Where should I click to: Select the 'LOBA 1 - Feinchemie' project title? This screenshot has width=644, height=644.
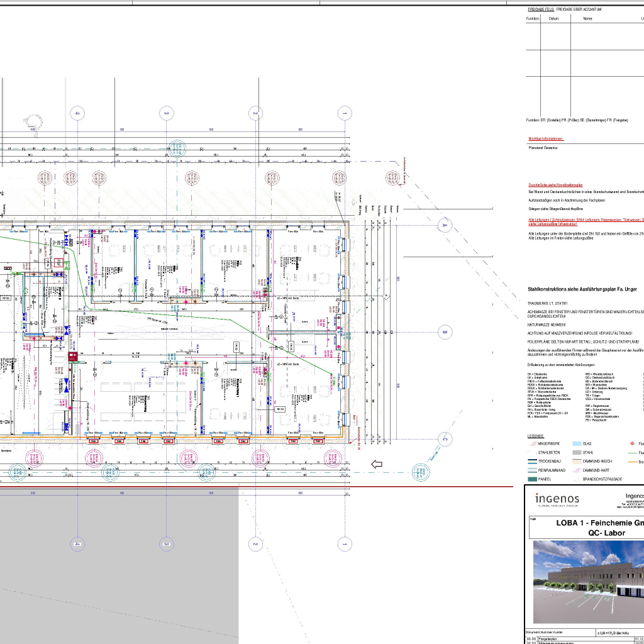click(x=597, y=523)
